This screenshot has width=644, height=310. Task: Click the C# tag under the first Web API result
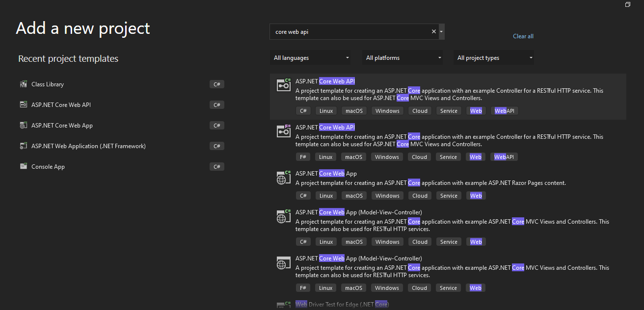pyautogui.click(x=303, y=111)
